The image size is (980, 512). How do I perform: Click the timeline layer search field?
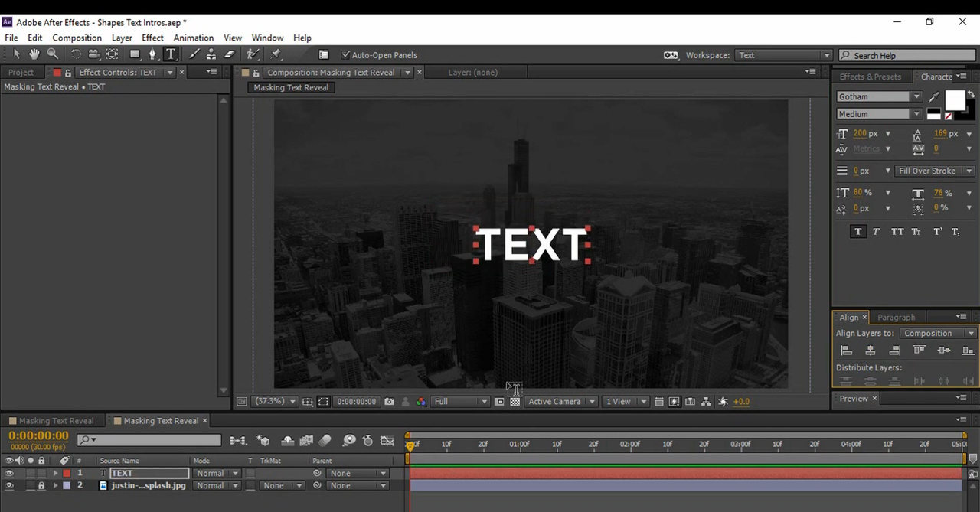point(149,440)
